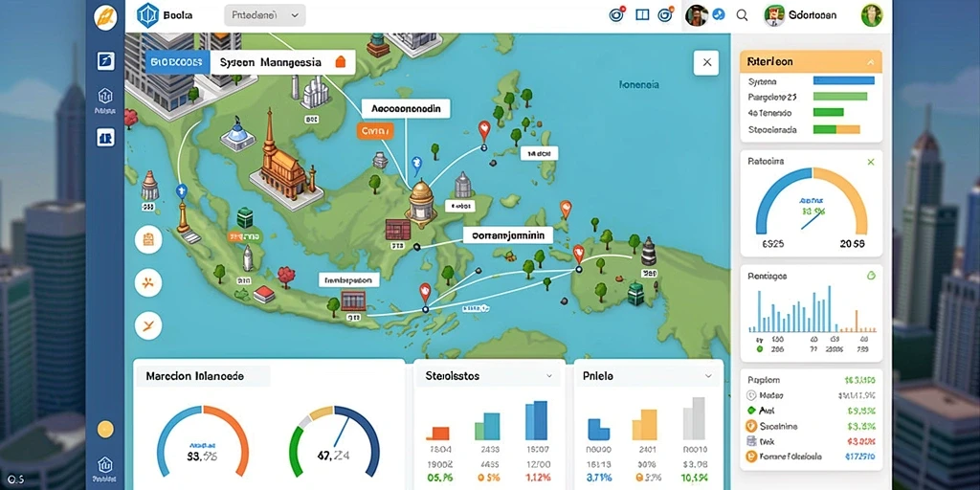Open the first target notification icon in the header

click(x=617, y=15)
